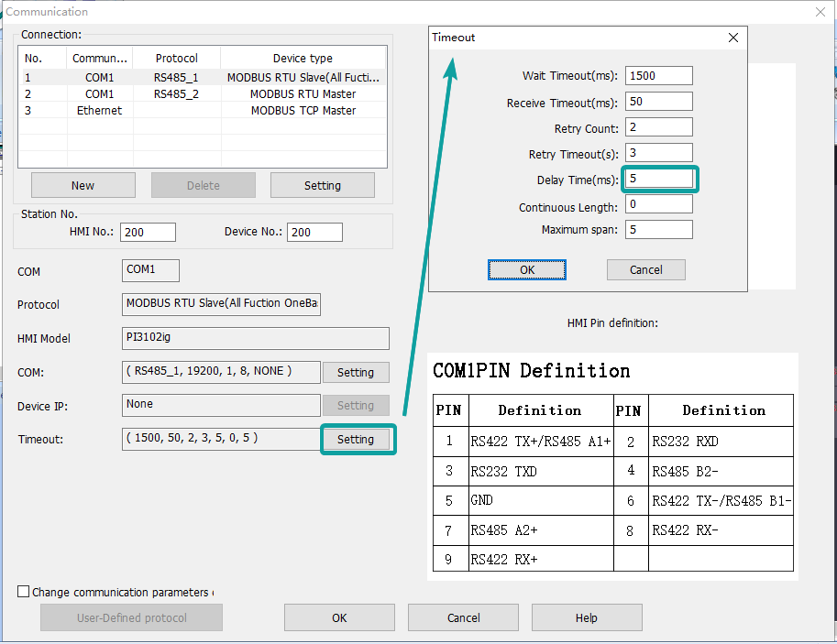Screen dimensions: 837x644
Task: Click the greyed-out User-Defined protocol button
Action: [x=132, y=617]
